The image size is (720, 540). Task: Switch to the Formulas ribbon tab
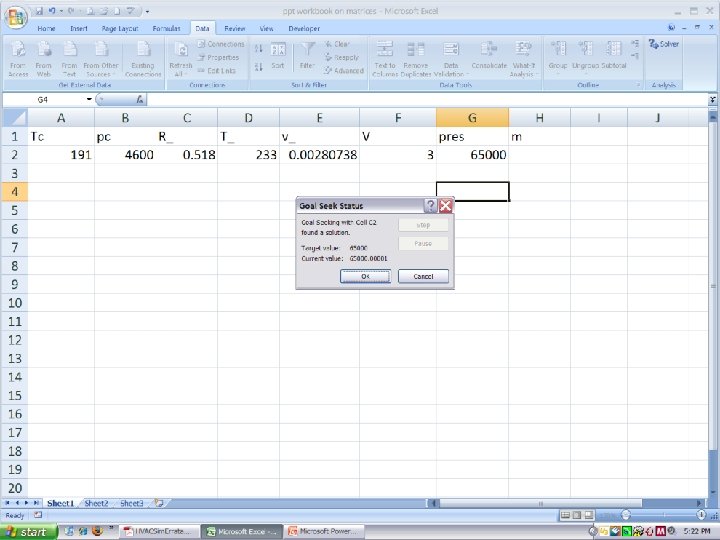tap(166, 28)
